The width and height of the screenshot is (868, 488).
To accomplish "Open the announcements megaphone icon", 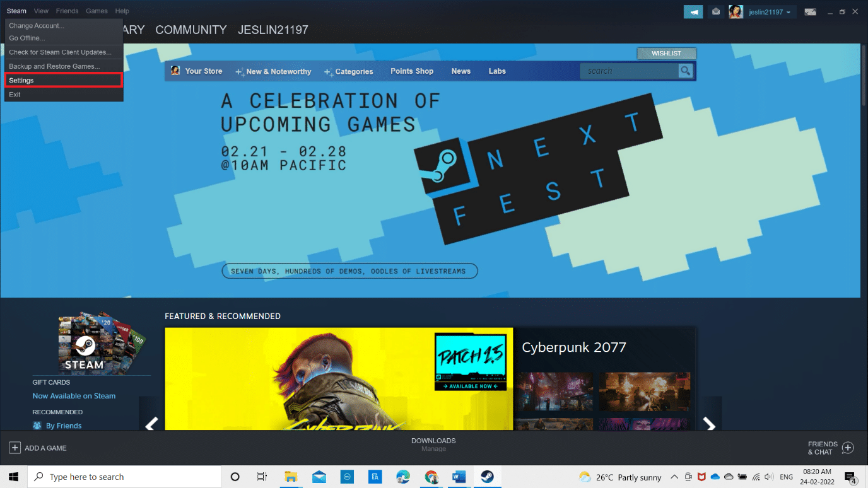I will tap(693, 11).
